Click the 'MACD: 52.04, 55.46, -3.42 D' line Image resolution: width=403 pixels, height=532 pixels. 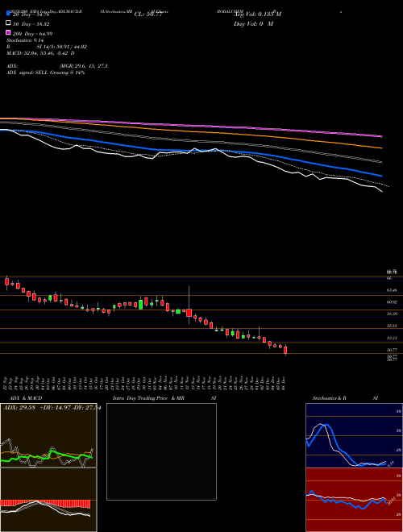pos(40,53)
